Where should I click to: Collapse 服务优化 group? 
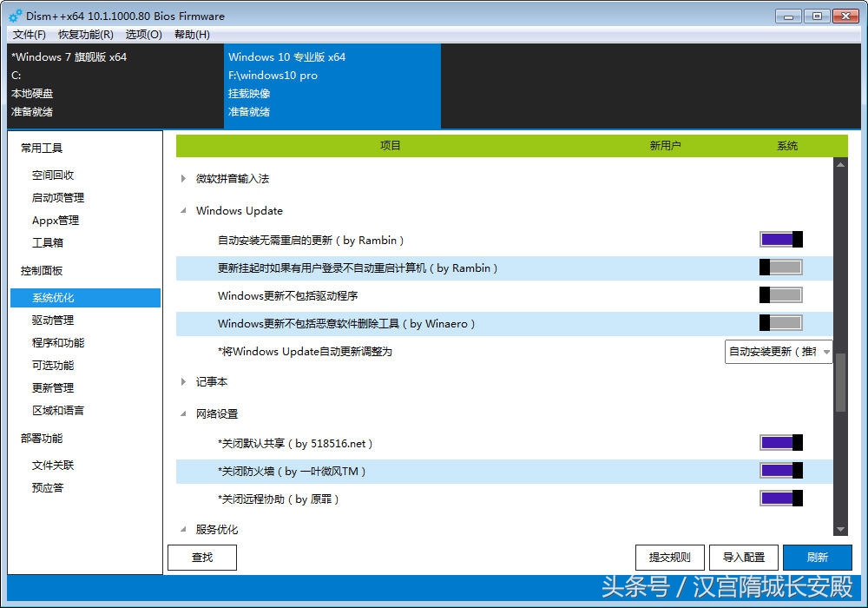183,529
